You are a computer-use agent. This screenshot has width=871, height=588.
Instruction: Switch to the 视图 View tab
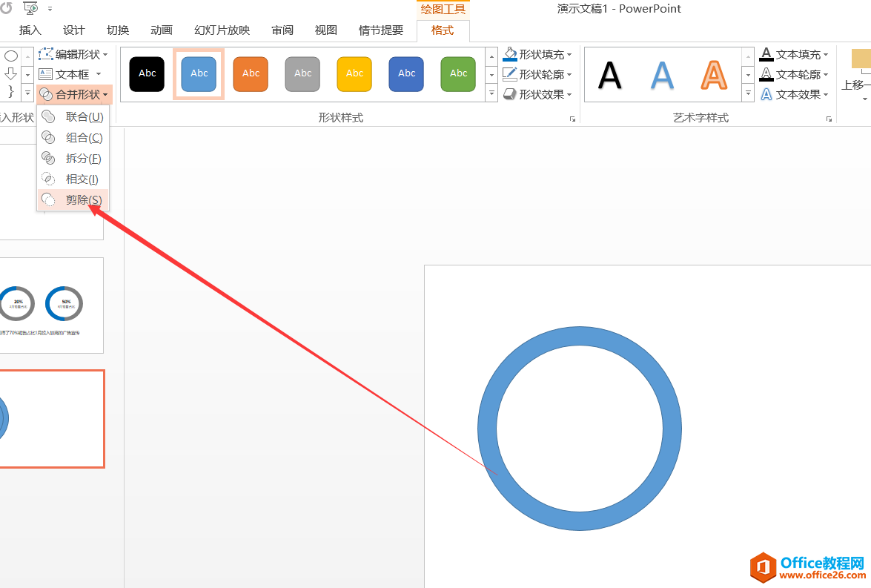(x=326, y=30)
